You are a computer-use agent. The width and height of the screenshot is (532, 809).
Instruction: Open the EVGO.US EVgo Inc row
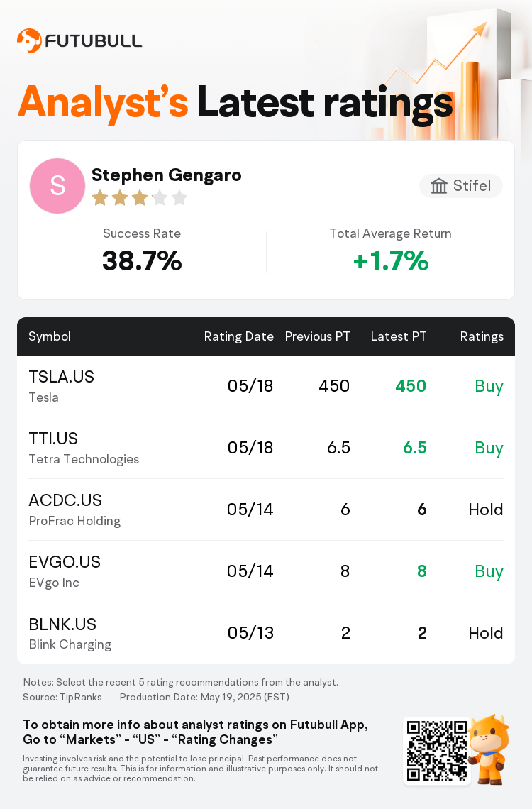[x=266, y=571]
